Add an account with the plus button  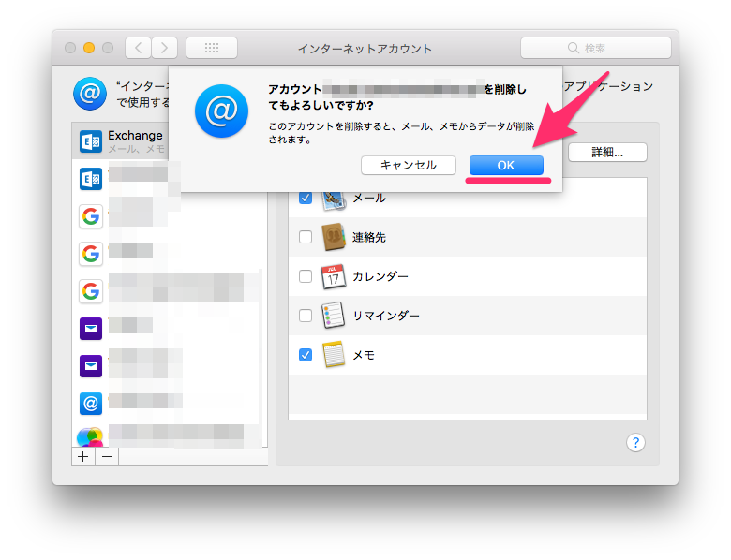pos(83,456)
